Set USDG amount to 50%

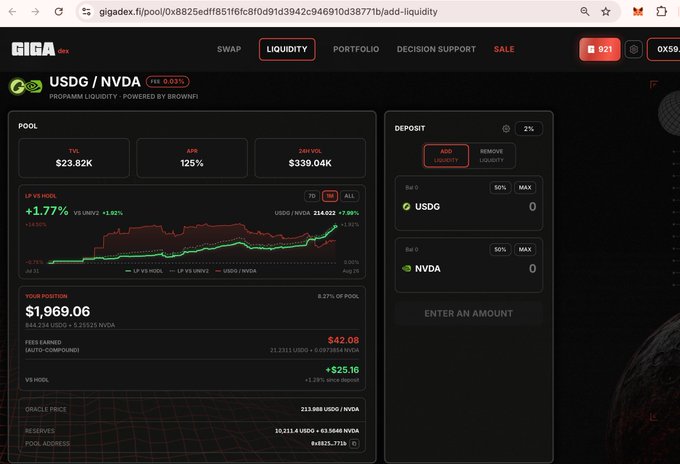[x=500, y=187]
